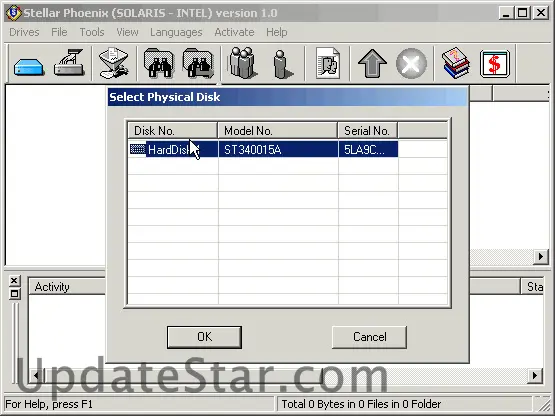Click the single person toolbar icon
The width and height of the screenshot is (555, 416).
pyautogui.click(x=282, y=64)
